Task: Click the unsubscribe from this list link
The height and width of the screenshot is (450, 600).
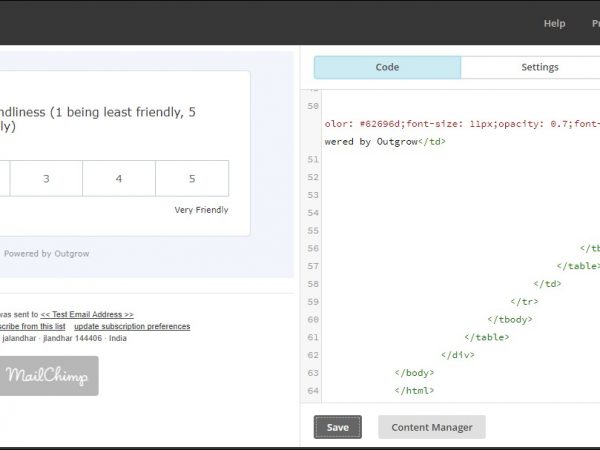Action: [32, 326]
